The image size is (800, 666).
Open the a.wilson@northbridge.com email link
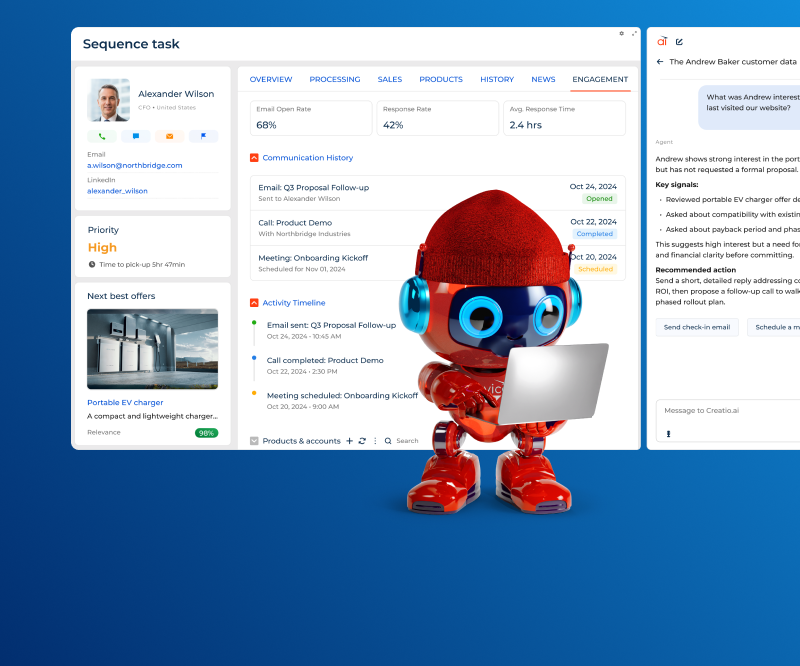[135, 165]
